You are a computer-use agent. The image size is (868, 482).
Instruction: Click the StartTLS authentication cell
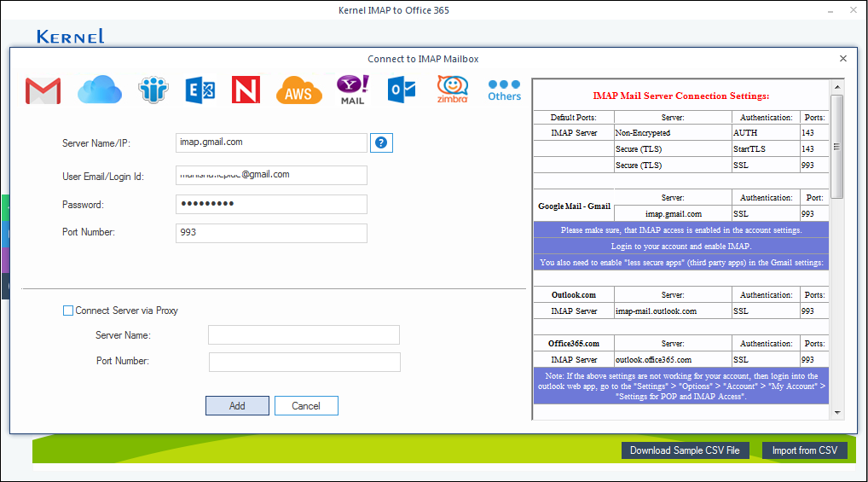coord(766,149)
